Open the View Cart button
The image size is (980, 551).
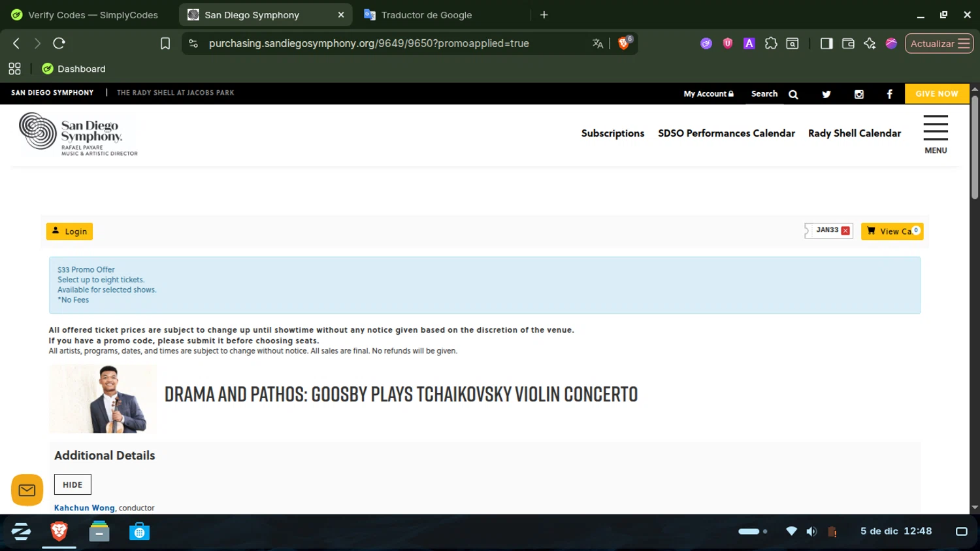click(892, 231)
